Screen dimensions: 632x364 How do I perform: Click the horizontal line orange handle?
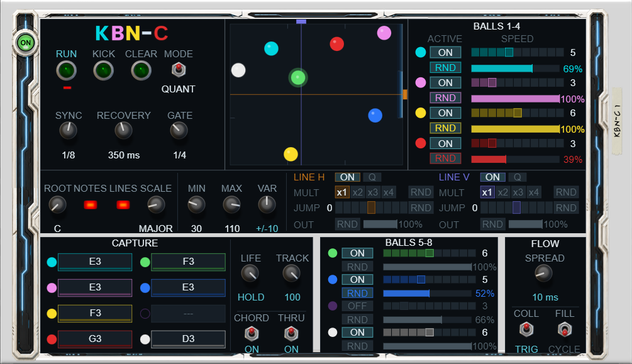[x=405, y=94]
